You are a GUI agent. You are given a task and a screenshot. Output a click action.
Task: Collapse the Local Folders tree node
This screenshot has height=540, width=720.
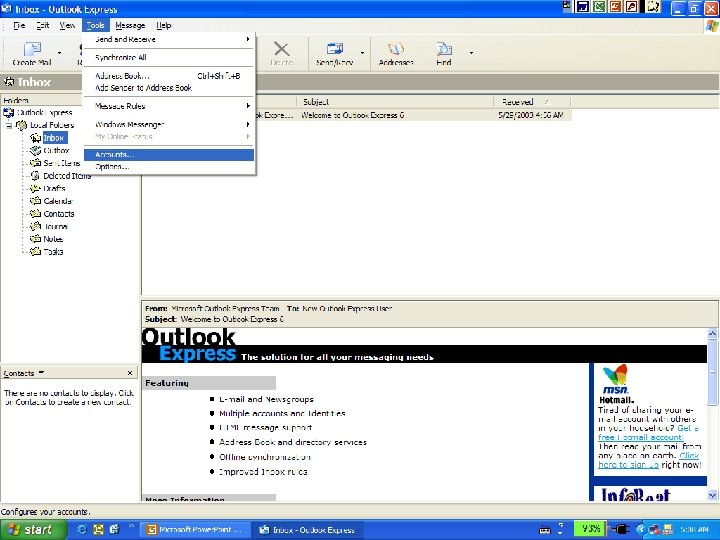[8, 125]
